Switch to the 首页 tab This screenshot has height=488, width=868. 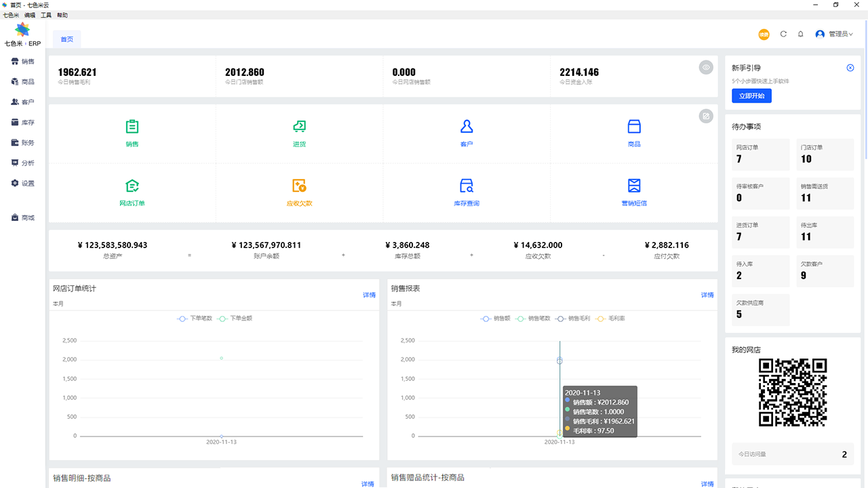(x=66, y=39)
